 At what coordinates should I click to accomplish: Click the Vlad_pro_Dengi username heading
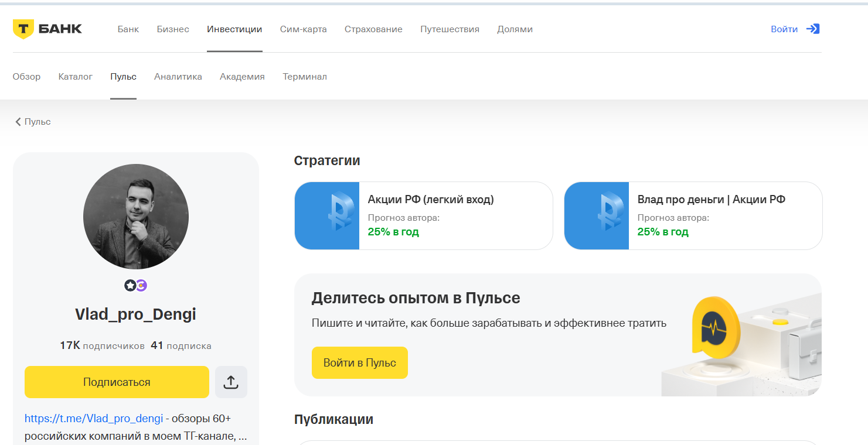135,314
